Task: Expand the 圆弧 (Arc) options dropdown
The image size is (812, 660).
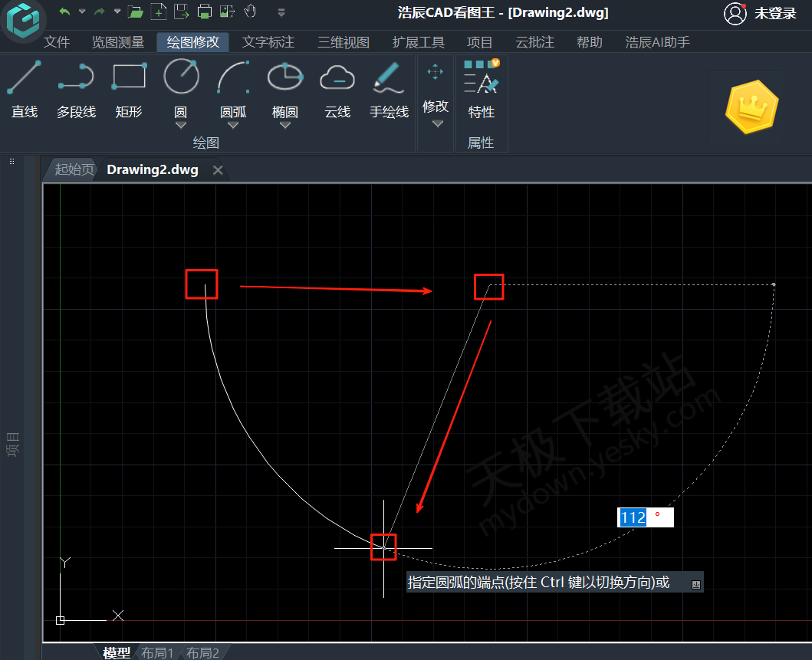Action: 233,125
